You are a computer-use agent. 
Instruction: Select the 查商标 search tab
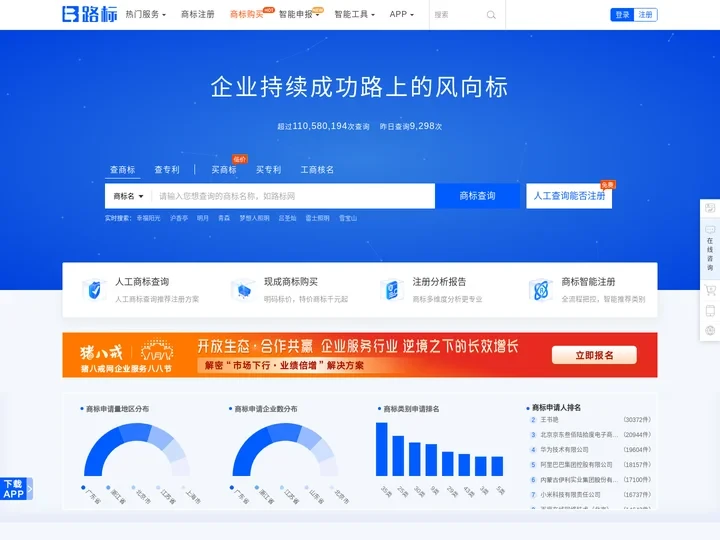coord(123,169)
